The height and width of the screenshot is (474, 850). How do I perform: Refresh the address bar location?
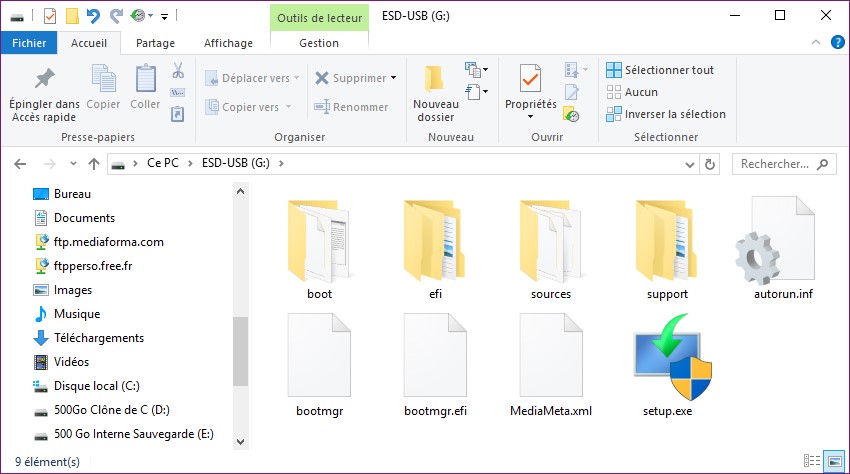tap(711, 164)
